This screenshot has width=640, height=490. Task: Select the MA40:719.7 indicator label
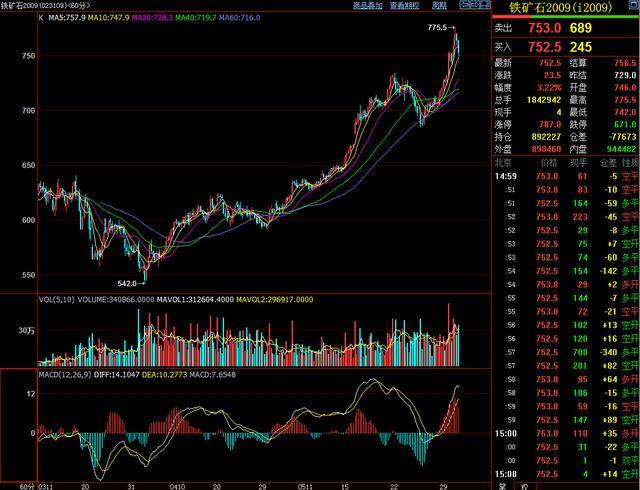[196, 18]
